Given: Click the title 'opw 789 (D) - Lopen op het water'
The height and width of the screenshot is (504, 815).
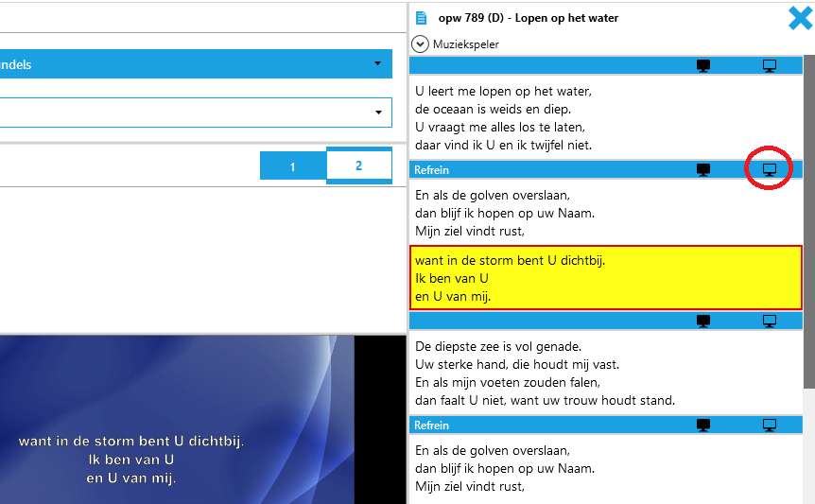Looking at the screenshot, I should (529, 18).
